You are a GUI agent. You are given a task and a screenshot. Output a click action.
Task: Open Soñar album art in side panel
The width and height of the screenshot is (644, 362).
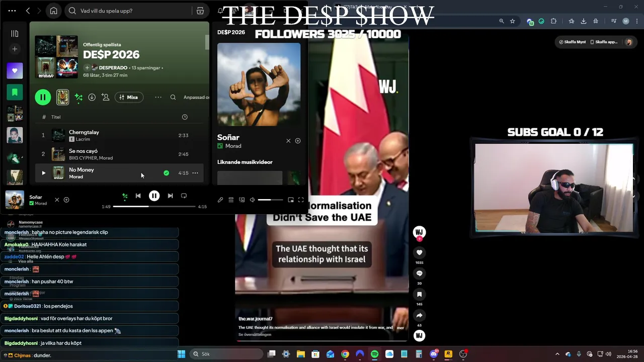click(x=259, y=84)
